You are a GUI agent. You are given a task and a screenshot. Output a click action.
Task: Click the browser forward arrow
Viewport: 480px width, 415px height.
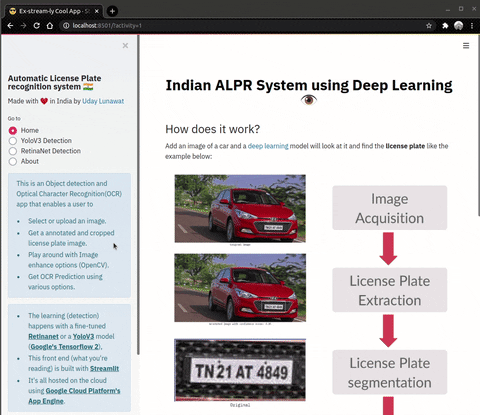pyautogui.click(x=23, y=26)
